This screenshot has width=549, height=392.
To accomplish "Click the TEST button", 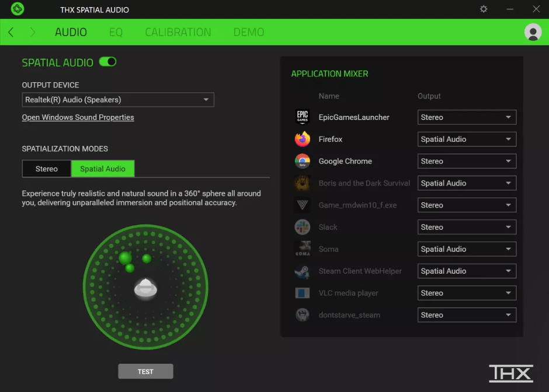I will 145,372.
